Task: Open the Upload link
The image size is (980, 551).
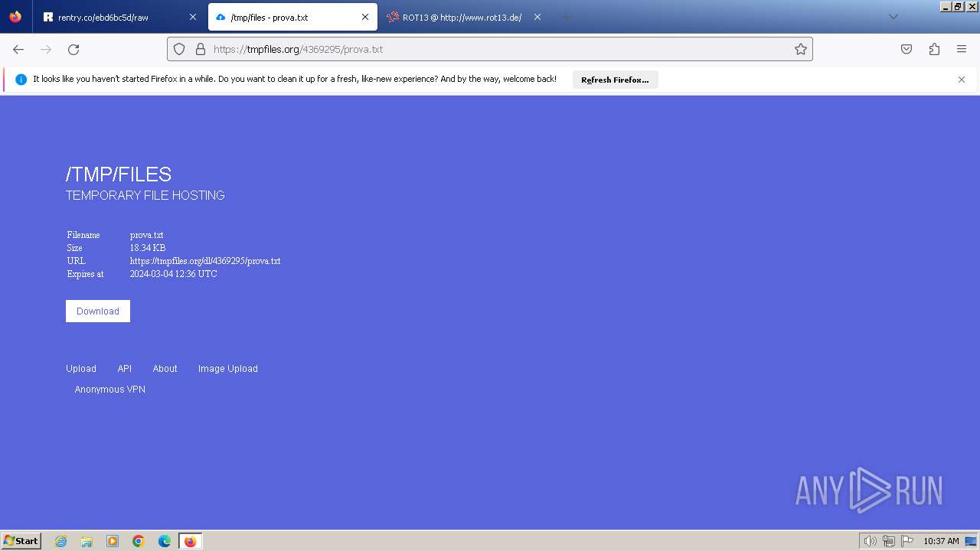Action: coord(81,369)
